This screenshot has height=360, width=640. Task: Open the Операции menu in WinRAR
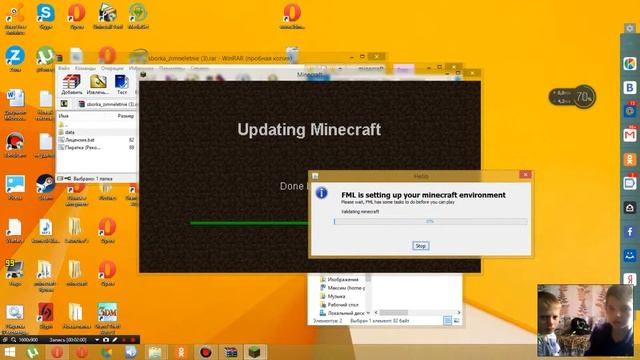tap(112, 68)
